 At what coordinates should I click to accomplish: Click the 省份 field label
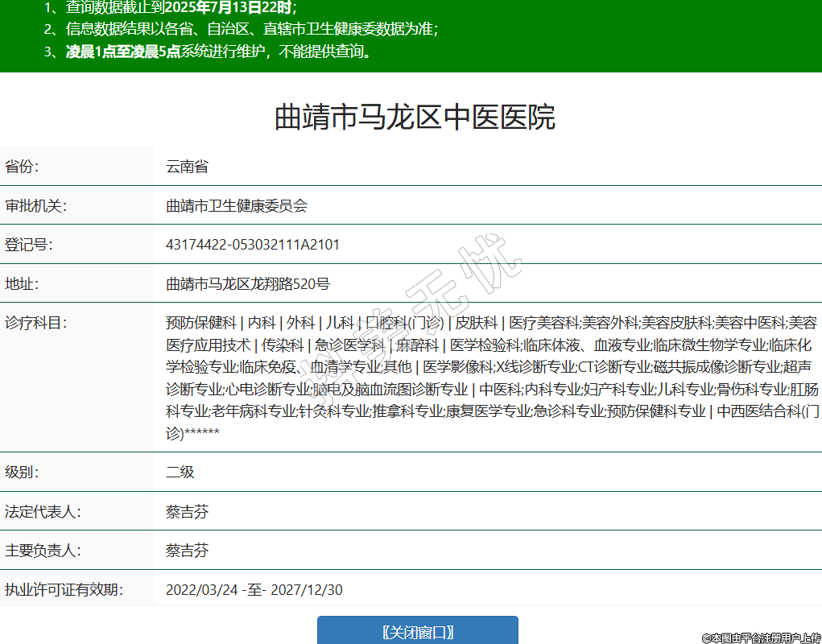coord(22,167)
